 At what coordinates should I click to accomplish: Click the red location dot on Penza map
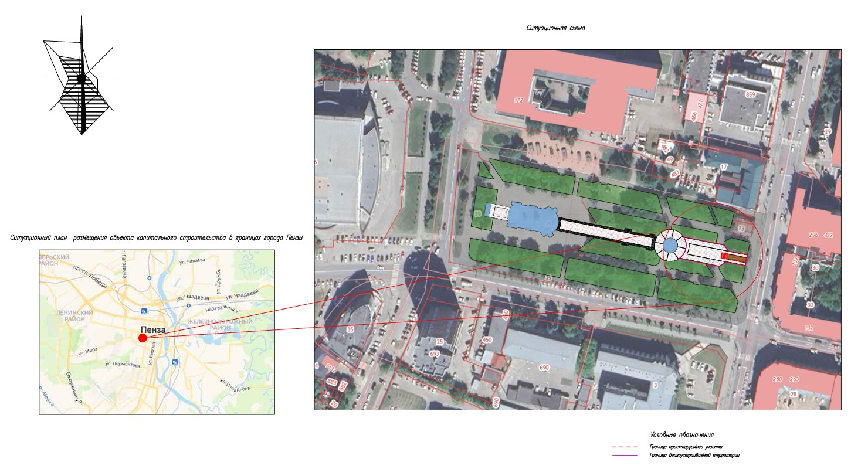point(143,338)
